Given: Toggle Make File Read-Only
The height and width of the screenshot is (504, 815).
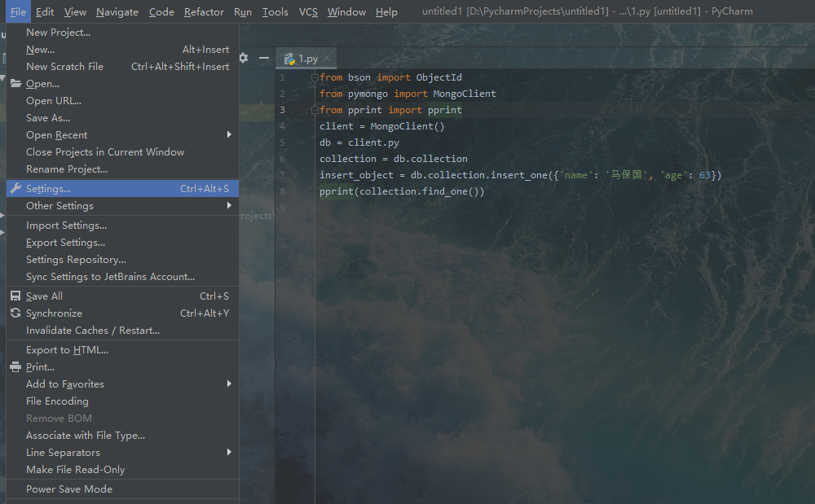Looking at the screenshot, I should point(123,470).
